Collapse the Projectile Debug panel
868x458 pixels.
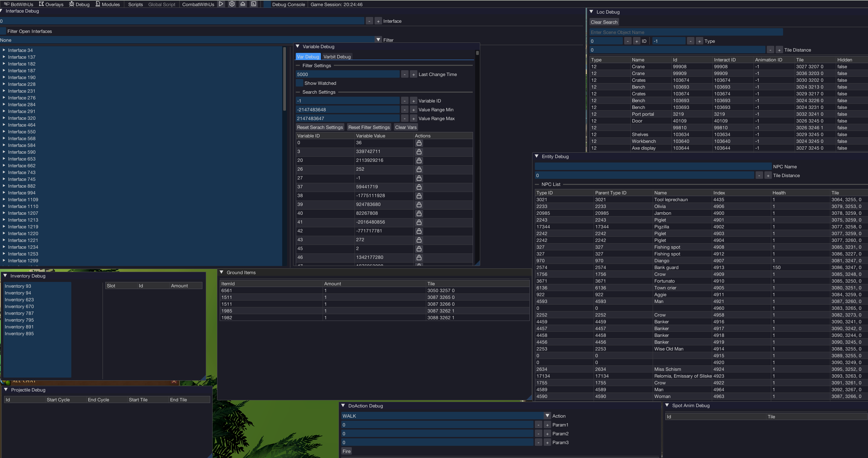tap(6, 390)
